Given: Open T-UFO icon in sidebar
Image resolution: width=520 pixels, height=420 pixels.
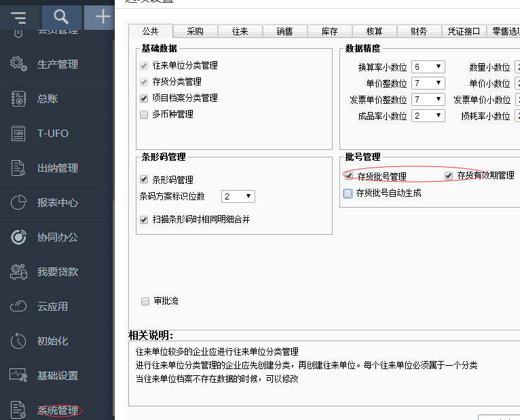Looking at the screenshot, I should (x=18, y=134).
